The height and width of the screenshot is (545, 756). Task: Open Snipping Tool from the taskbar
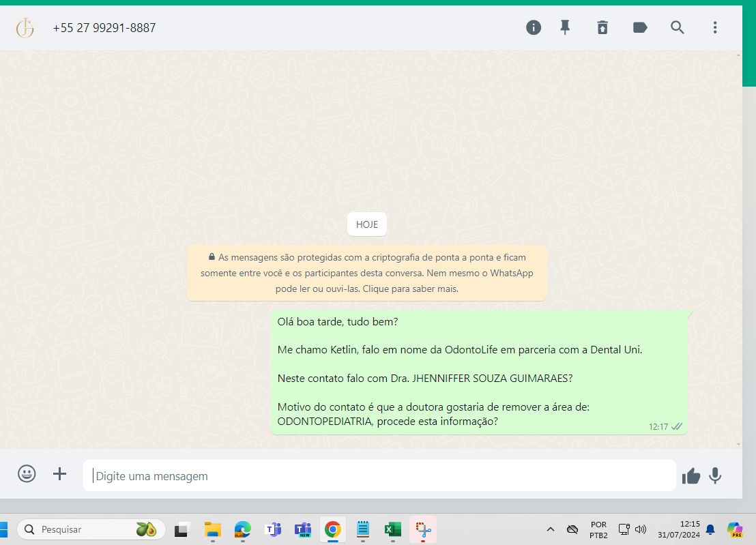pyautogui.click(x=423, y=529)
